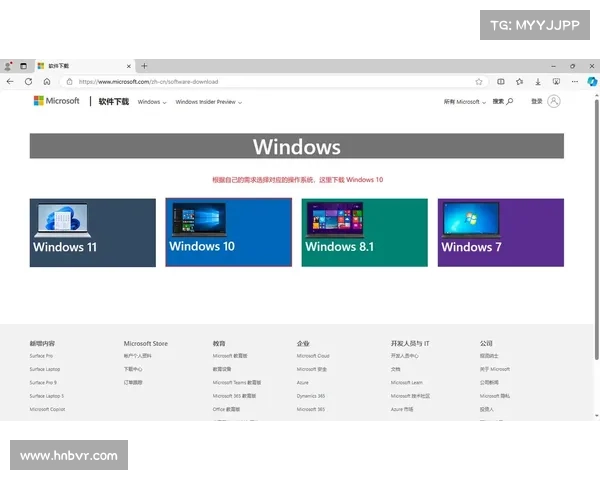Screen dimensions: 600x480
Task: Click Microsoft Learn footer link
Action: [406, 382]
